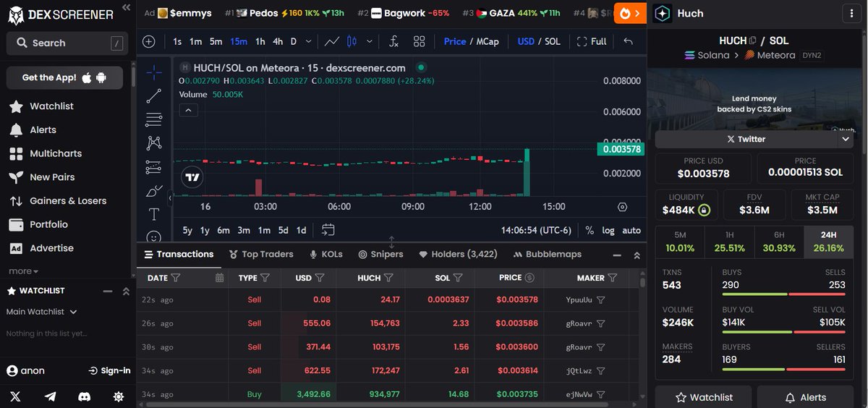Open the Twitter link button
This screenshot has height=408, width=868.
point(746,139)
